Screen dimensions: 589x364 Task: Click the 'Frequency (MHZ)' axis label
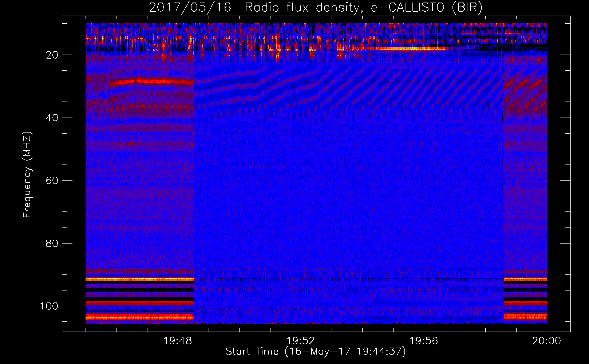pos(27,175)
